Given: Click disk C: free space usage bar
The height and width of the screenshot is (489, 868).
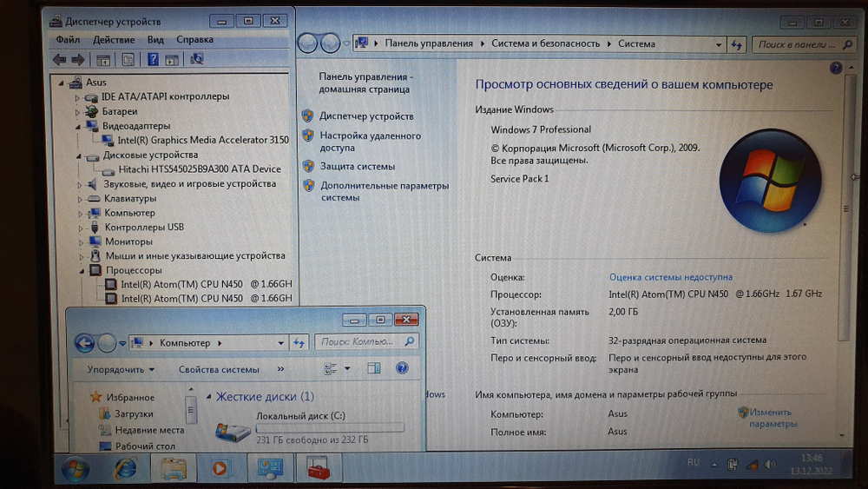Looking at the screenshot, I should [330, 428].
